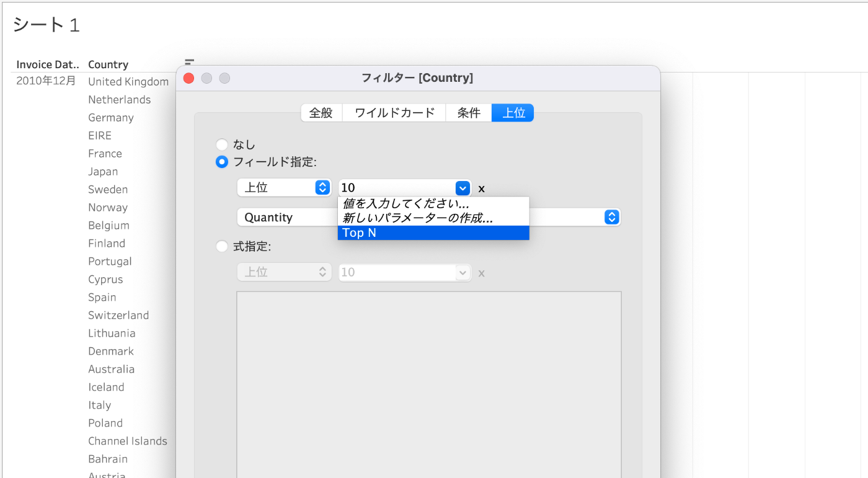Click the 2010年12月 date row label

point(46,81)
